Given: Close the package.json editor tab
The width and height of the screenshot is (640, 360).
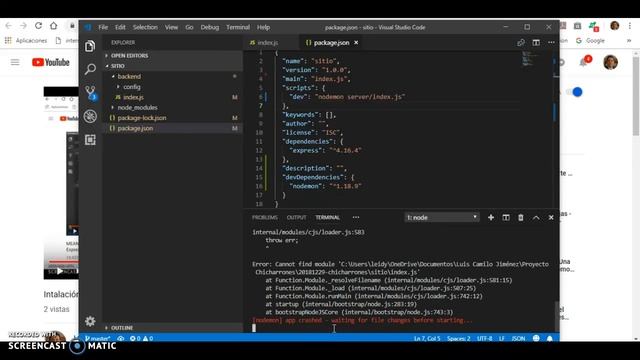Looking at the screenshot, I should [x=356, y=42].
